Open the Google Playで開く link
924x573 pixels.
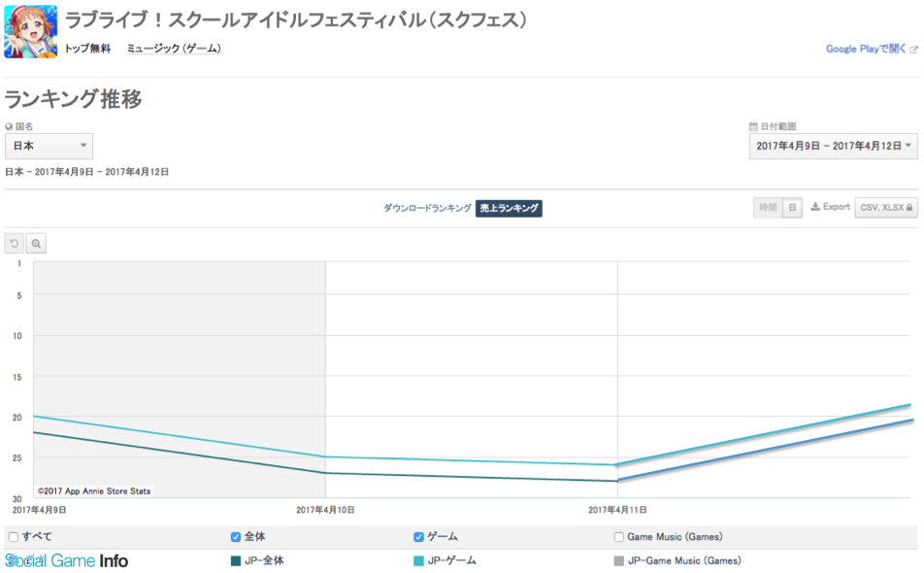(x=866, y=49)
